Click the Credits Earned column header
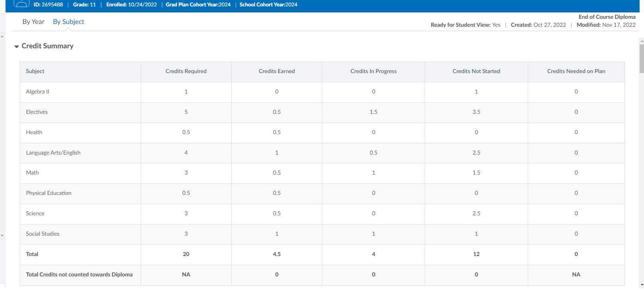644x290 pixels. [x=276, y=71]
